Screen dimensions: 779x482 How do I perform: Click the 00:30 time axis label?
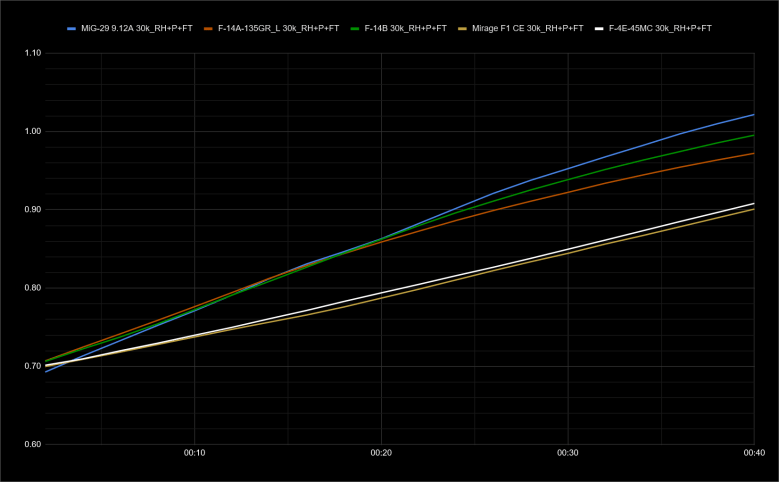point(568,454)
